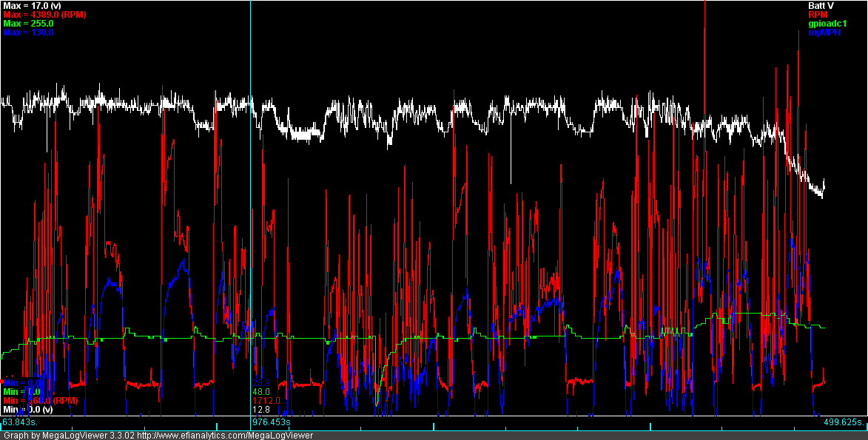Click the blue 'myMPH' legend entry
This screenshot has width=868, height=440.
(x=823, y=33)
